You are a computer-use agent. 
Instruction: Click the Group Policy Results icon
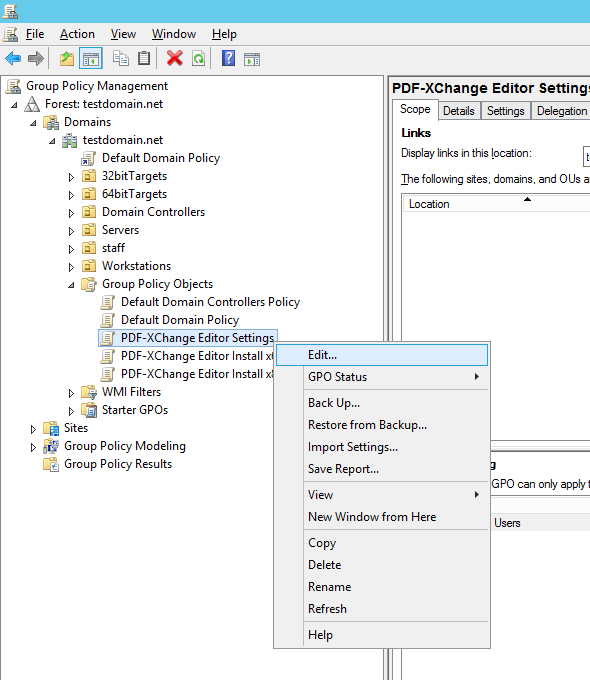click(x=51, y=464)
